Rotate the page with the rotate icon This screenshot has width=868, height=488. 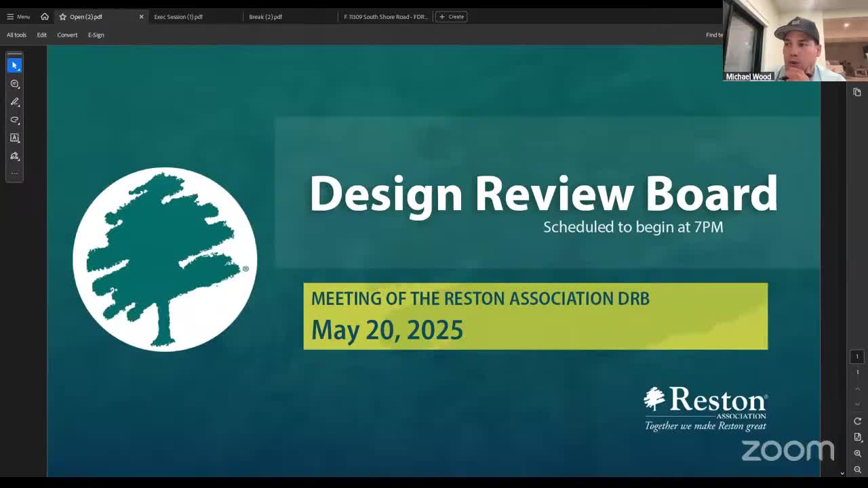(857, 421)
